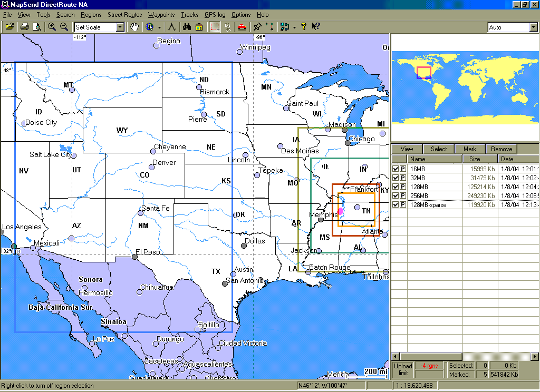Open the GPS log menu
Image resolution: width=540 pixels, height=392 pixels.
pyautogui.click(x=215, y=15)
